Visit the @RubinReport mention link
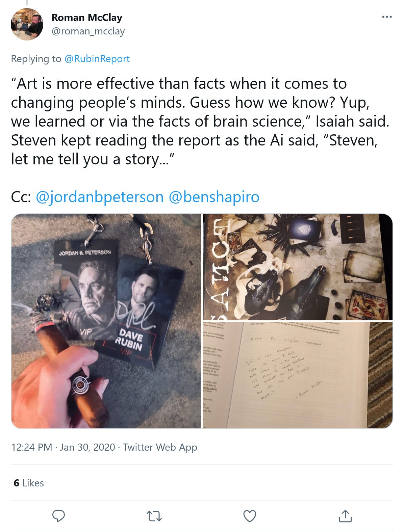This screenshot has width=404, height=532. click(97, 59)
